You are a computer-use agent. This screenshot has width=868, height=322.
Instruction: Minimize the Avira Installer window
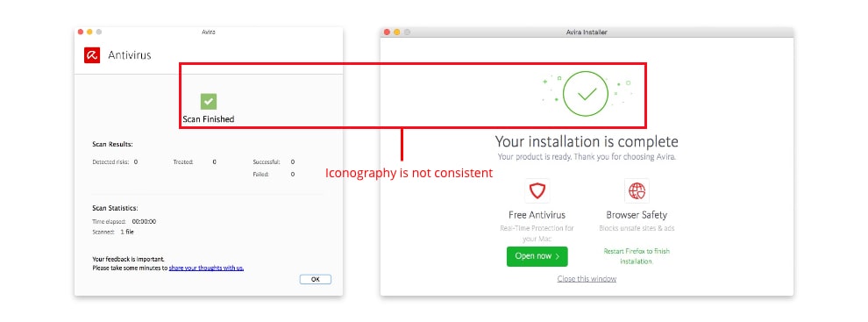[x=397, y=32]
